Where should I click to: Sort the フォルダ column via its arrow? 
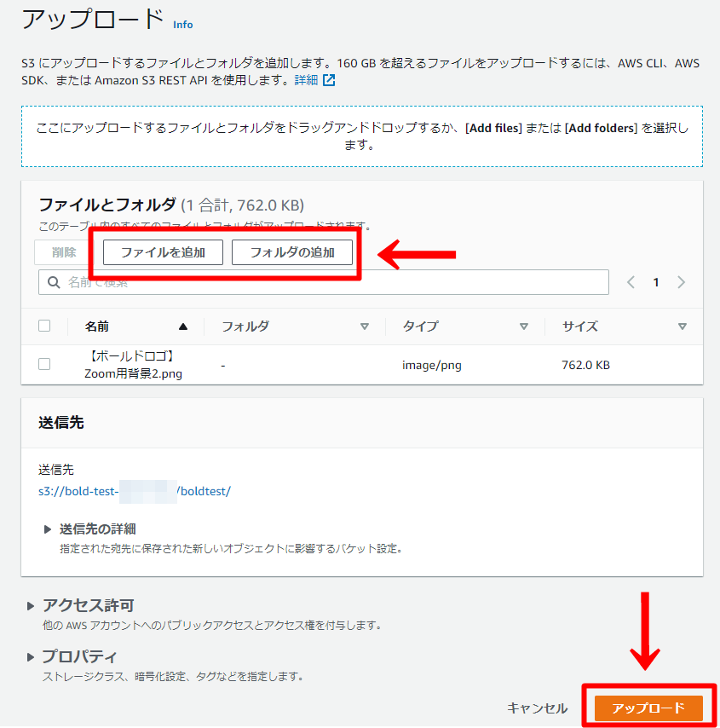tap(365, 326)
